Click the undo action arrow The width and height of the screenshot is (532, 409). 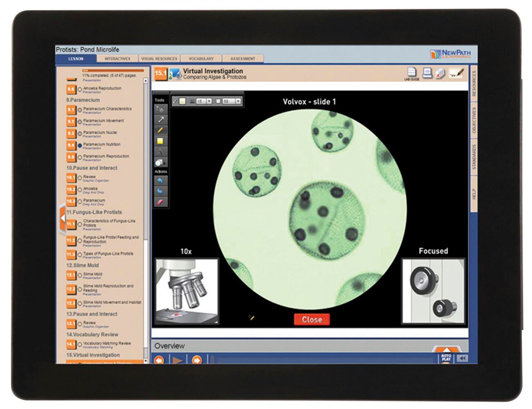pyautogui.click(x=160, y=180)
